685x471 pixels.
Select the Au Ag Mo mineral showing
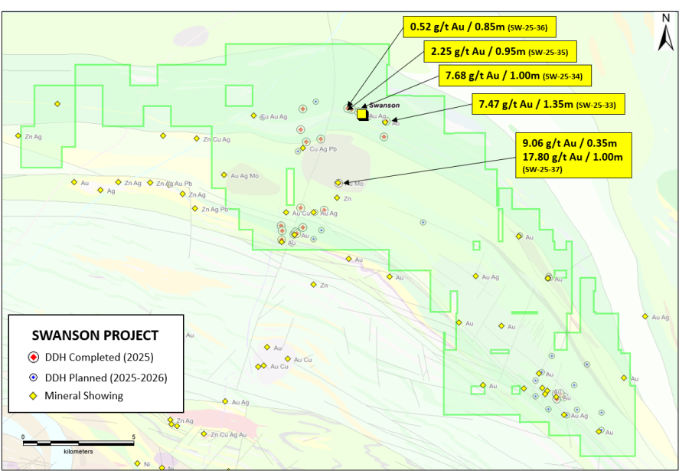[224, 176]
